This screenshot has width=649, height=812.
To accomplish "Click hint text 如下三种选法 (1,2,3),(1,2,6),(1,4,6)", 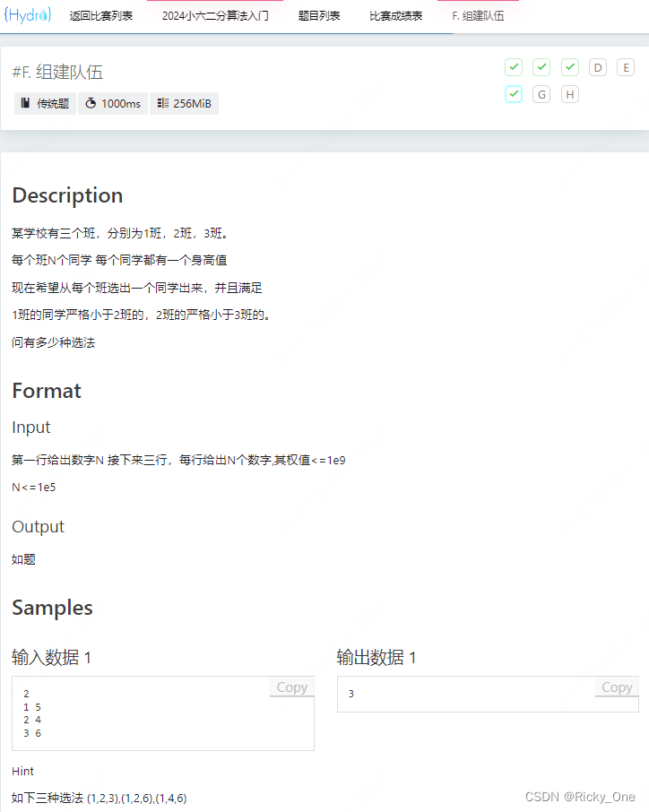I will (x=99, y=798).
